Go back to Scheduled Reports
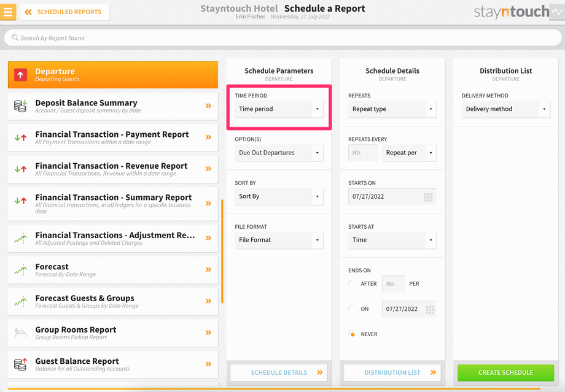 pos(65,12)
